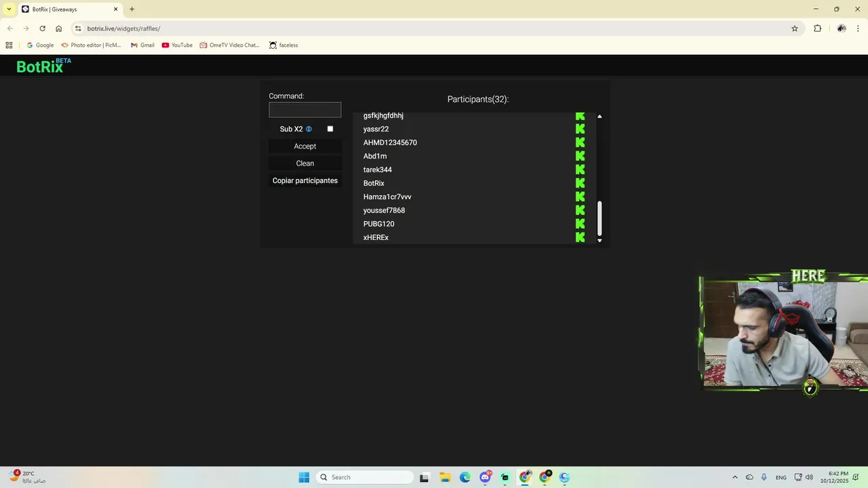The image size is (868, 488).
Task: Click the Clean button
Action: coord(305,163)
